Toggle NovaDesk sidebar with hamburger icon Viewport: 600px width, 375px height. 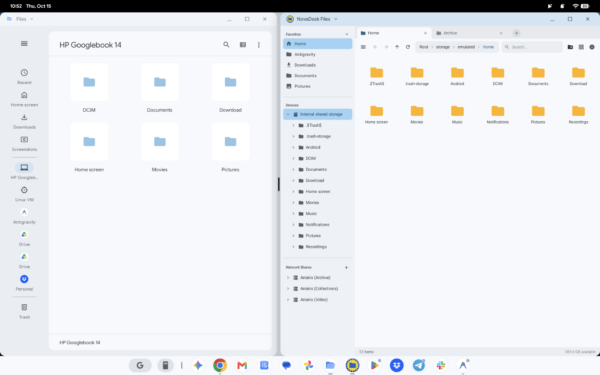(x=363, y=47)
